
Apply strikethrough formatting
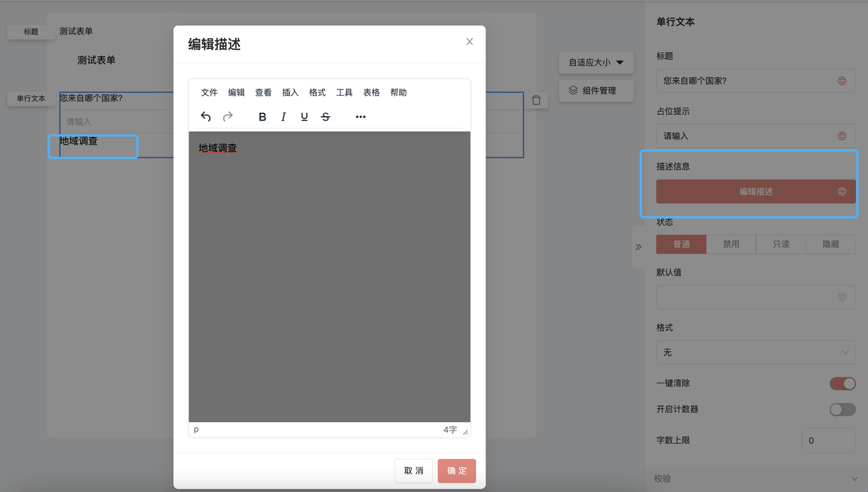point(325,117)
